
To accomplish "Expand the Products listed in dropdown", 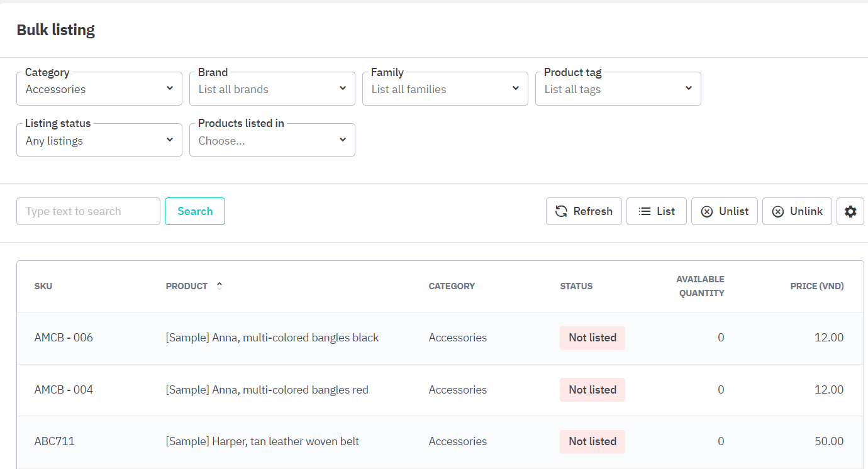I will click(x=272, y=141).
